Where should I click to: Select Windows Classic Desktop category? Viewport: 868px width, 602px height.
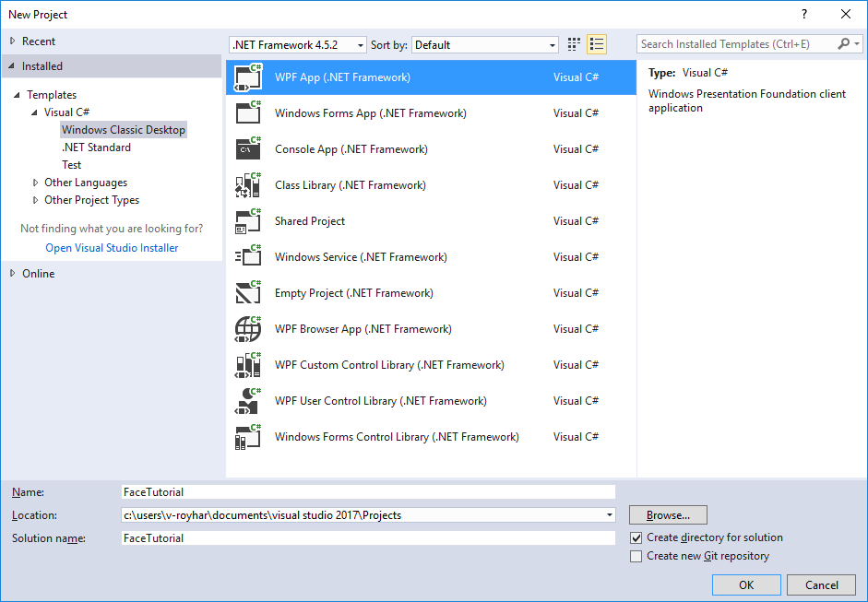click(x=124, y=130)
